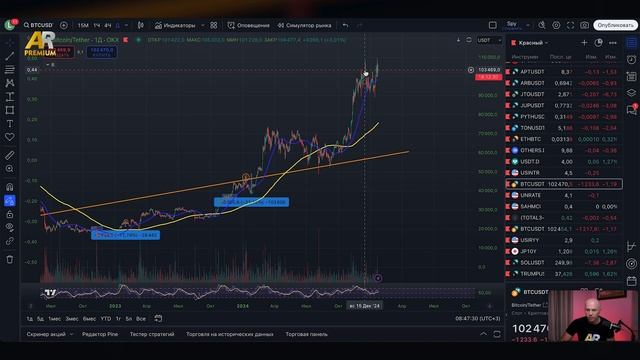Click the add symbol plus icon
The width and height of the screenshot is (640, 360).
pos(64,25)
